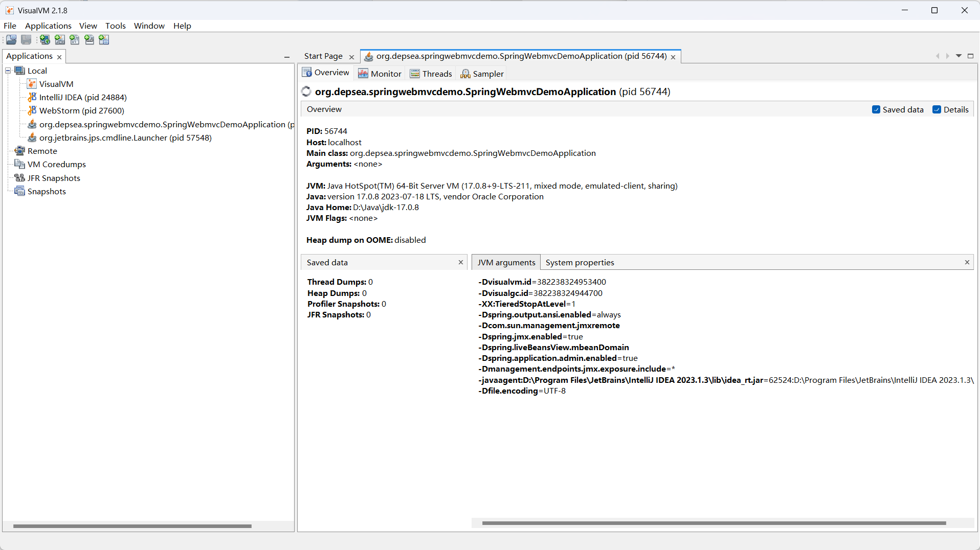Click the Load Snapshot toolbar icon
980x550 pixels.
tap(11, 40)
